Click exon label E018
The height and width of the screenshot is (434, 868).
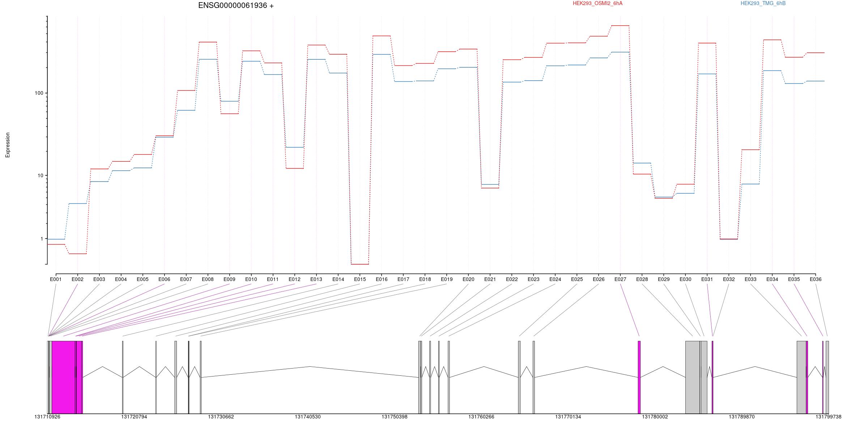click(425, 279)
